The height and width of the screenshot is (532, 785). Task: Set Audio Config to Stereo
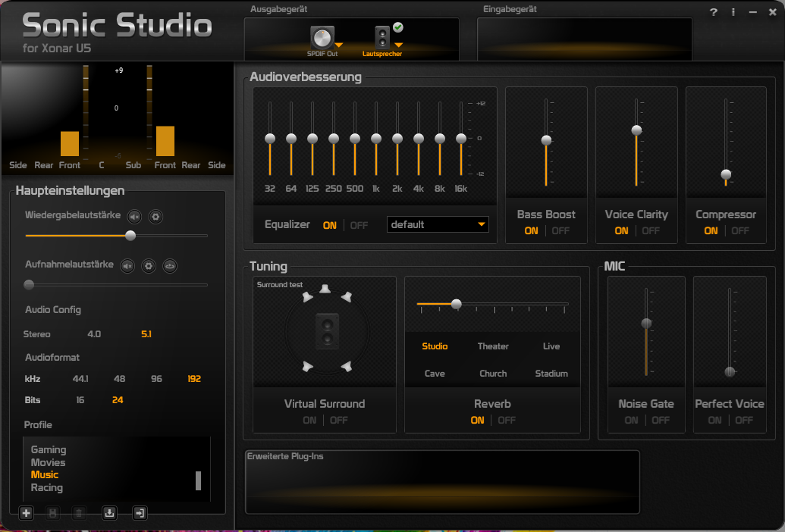click(37, 334)
